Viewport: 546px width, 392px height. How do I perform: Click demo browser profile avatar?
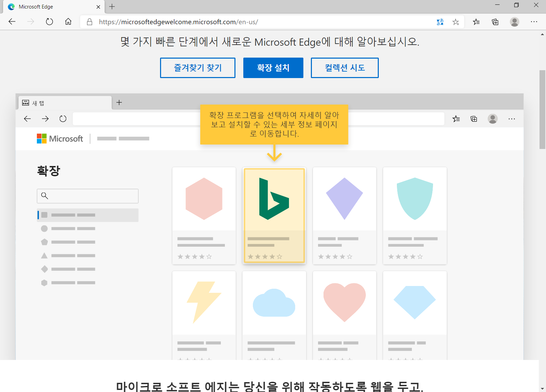coord(492,119)
